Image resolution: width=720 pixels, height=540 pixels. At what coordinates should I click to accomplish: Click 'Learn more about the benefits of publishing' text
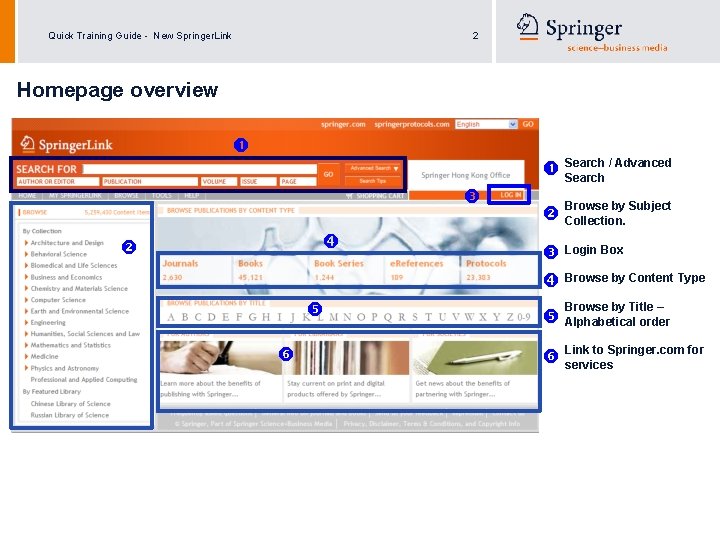210,388
